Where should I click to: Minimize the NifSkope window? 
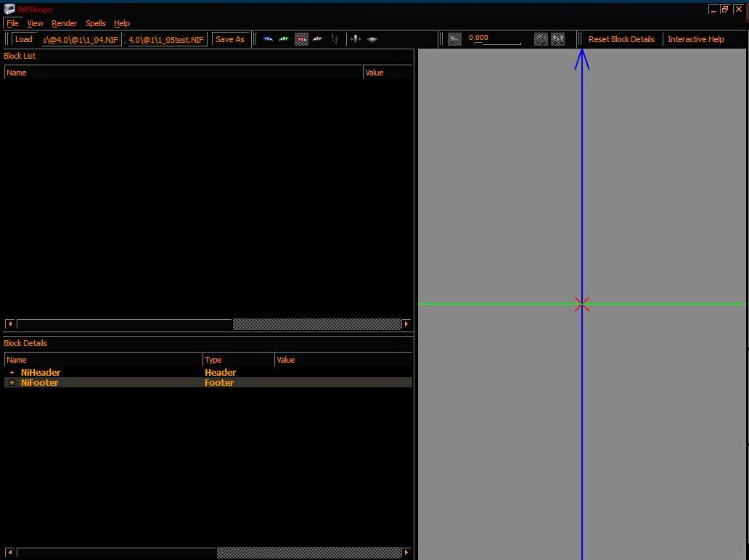click(713, 9)
